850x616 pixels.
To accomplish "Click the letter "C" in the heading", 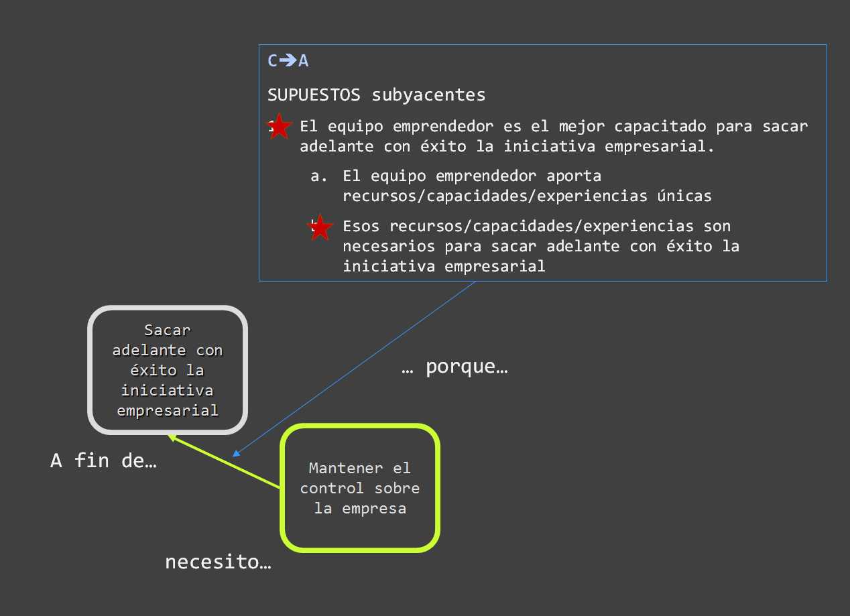I will [x=272, y=61].
